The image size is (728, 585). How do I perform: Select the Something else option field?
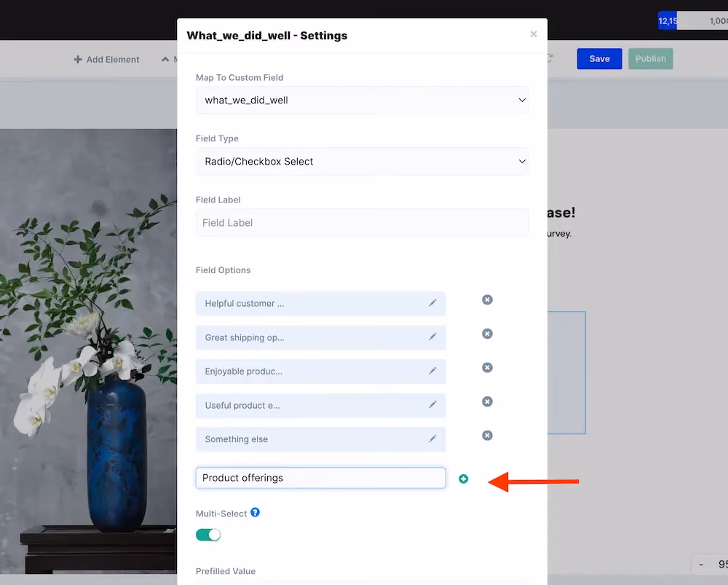pos(321,439)
